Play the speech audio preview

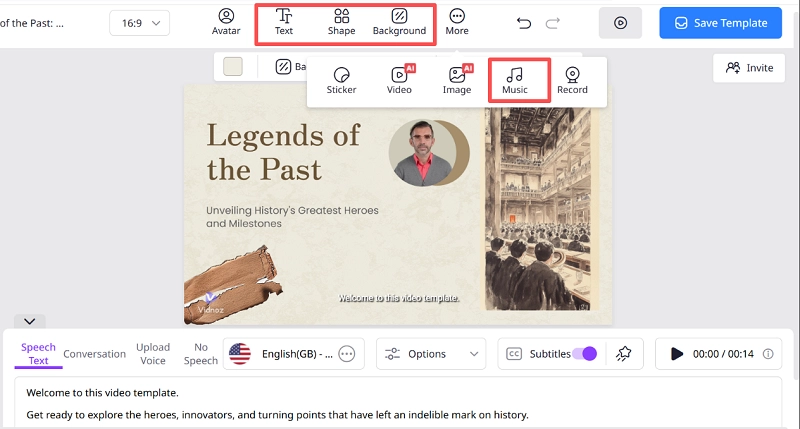click(677, 354)
